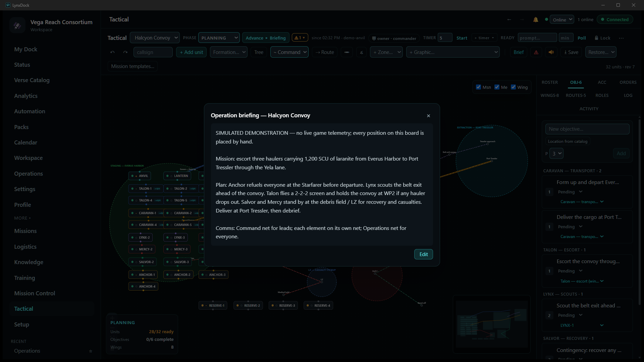
Task: Click the Start timer button
Action: [x=462, y=38]
